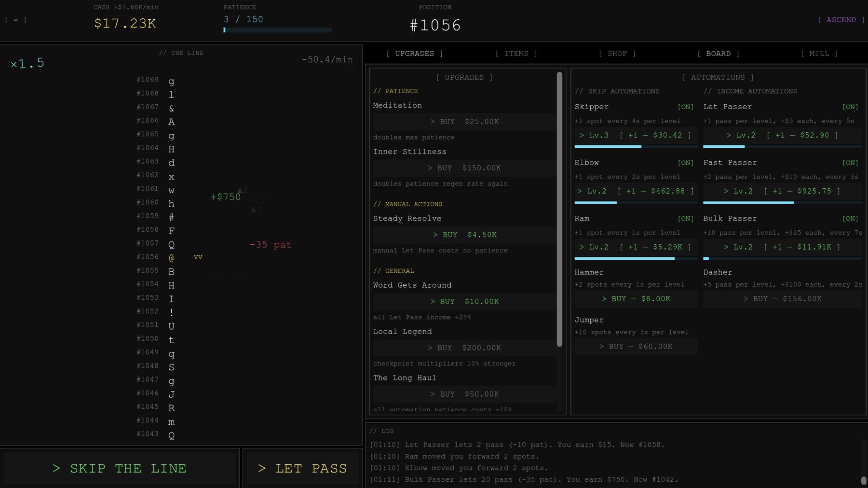The width and height of the screenshot is (868, 488).
Task: Click the -50.4/min rate label
Action: click(x=327, y=60)
